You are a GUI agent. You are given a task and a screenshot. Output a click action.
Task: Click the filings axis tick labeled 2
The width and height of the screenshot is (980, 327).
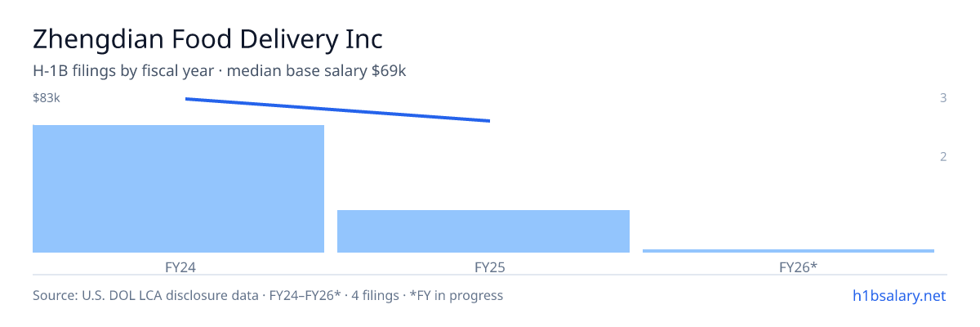(x=943, y=157)
